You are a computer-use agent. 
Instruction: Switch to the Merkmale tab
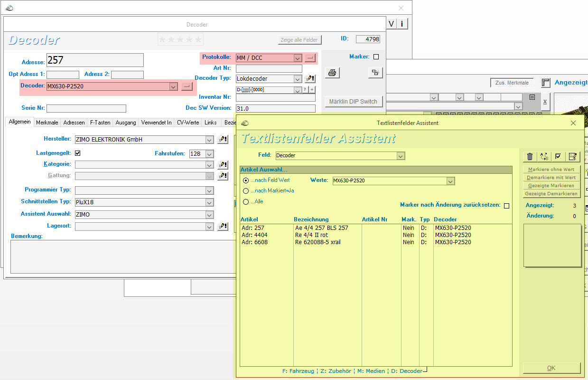47,123
